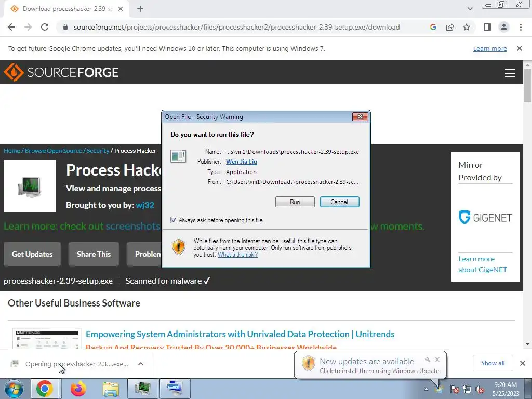Open the tab search chevron

pyautogui.click(x=470, y=9)
